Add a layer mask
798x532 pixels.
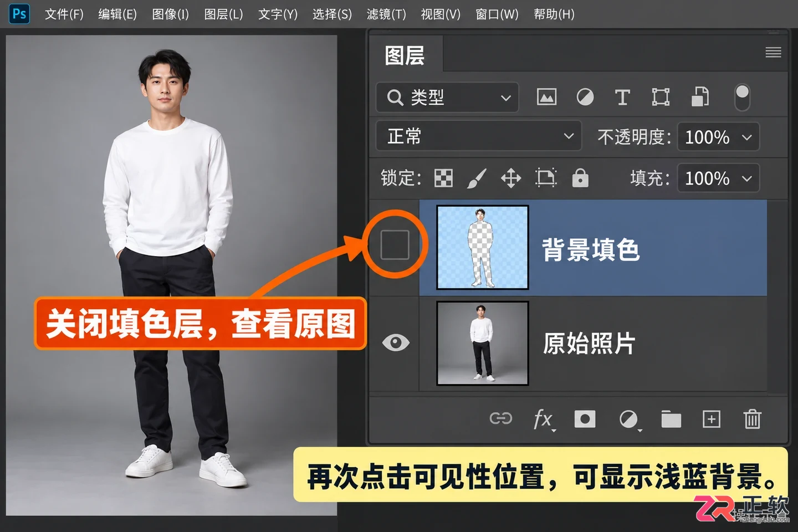585,419
